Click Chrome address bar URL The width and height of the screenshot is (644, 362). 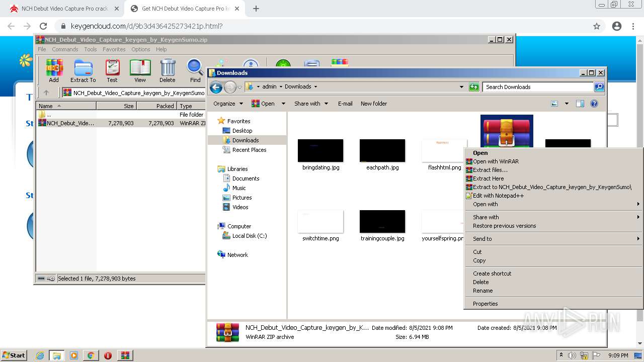(x=146, y=26)
